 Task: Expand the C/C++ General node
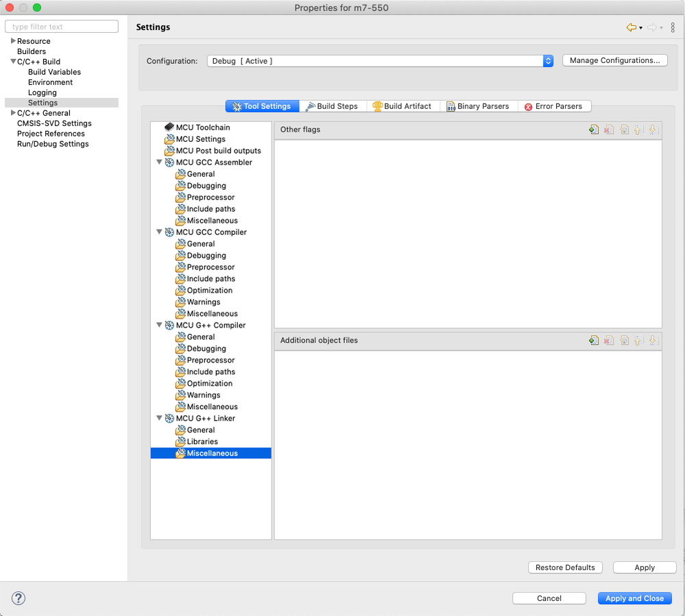13,112
